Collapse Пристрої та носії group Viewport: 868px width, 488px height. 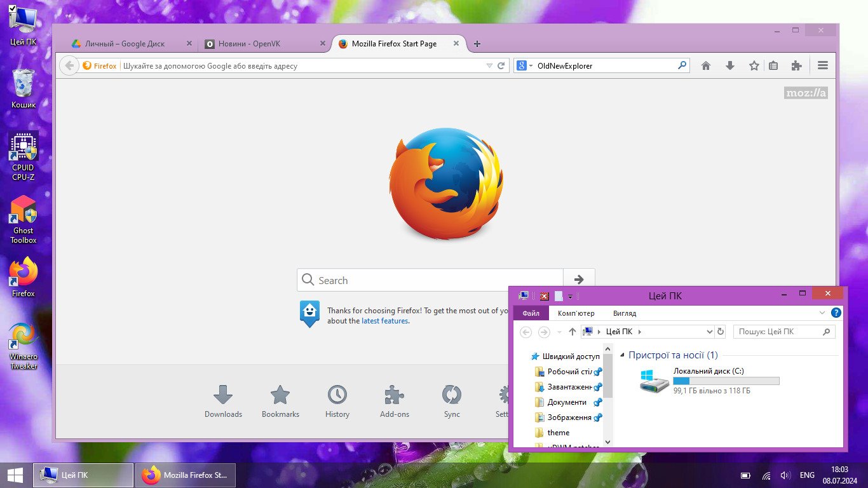click(622, 355)
